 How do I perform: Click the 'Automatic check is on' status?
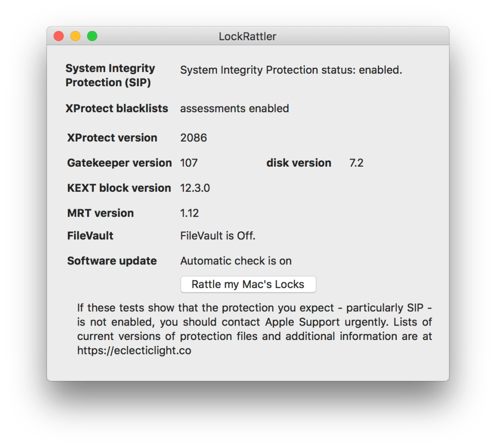pos(236,261)
